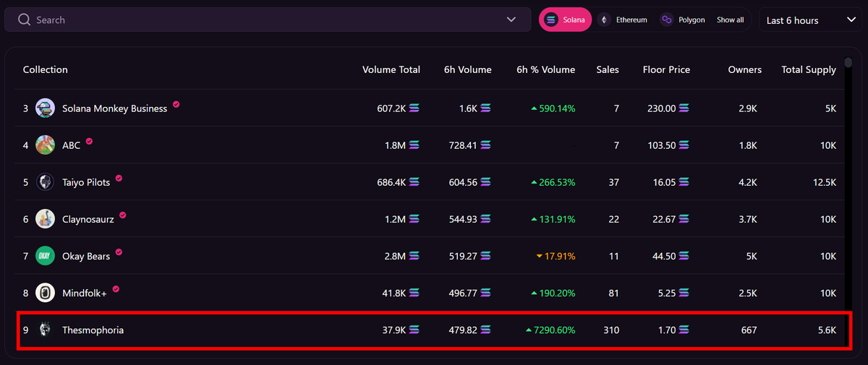Image resolution: width=868 pixels, height=365 pixels.
Task: Click the 17.91% volume decrease value
Action: (561, 257)
